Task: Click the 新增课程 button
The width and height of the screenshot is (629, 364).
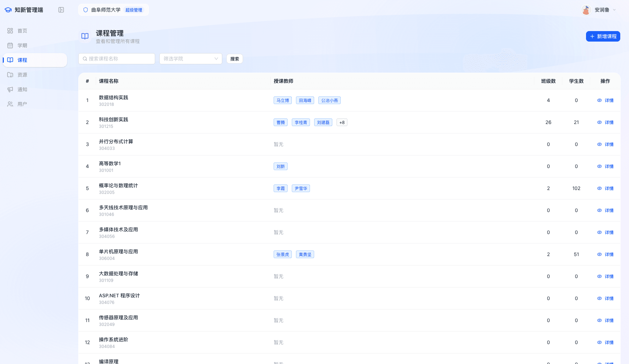Action: [x=603, y=36]
